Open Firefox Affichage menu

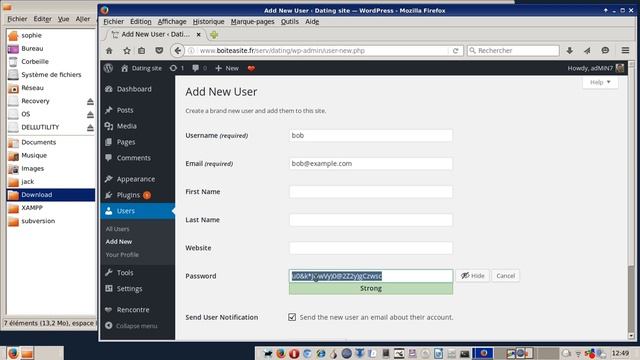click(x=172, y=22)
